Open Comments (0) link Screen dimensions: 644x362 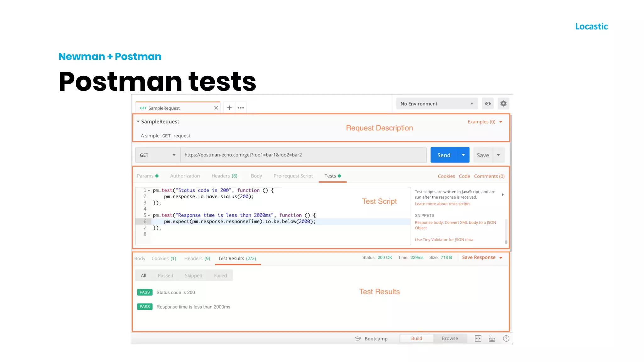point(489,176)
